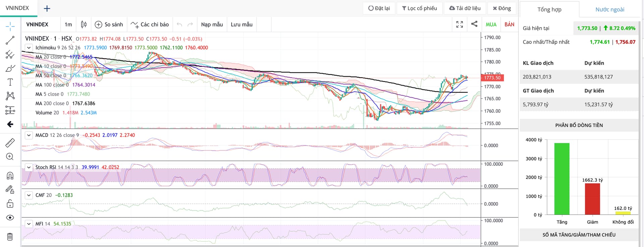Enable magnet mode icon
The image size is (644, 247).
click(10, 176)
